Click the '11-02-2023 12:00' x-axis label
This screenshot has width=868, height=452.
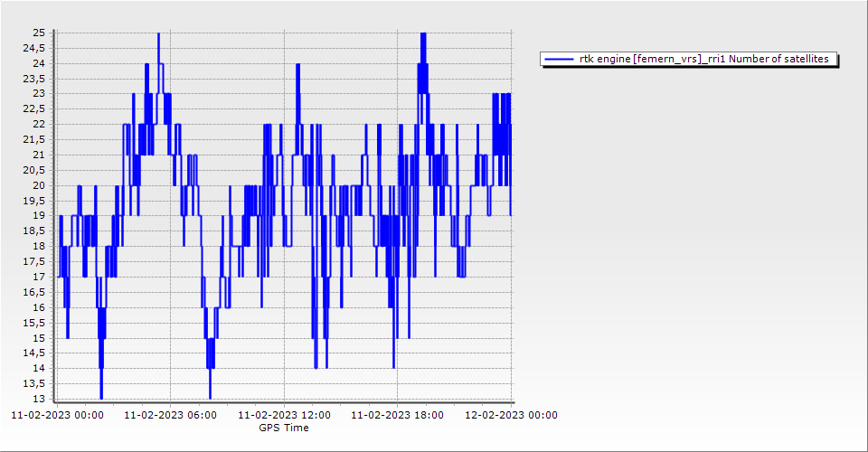[x=284, y=416]
